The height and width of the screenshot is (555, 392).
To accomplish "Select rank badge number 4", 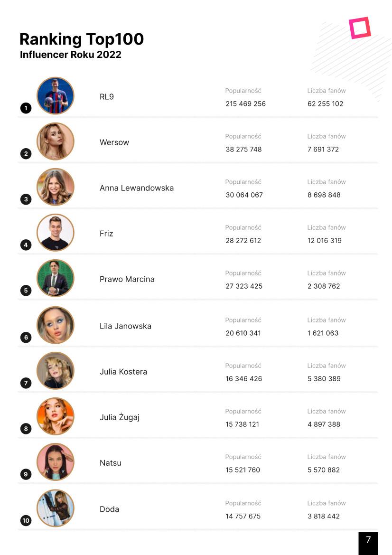I will pos(26,245).
